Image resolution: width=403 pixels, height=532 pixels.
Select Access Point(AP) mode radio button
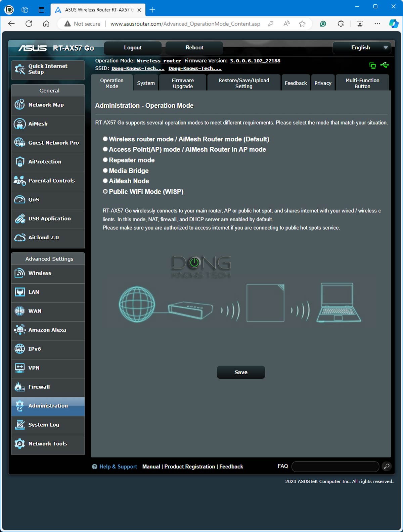[105, 149]
